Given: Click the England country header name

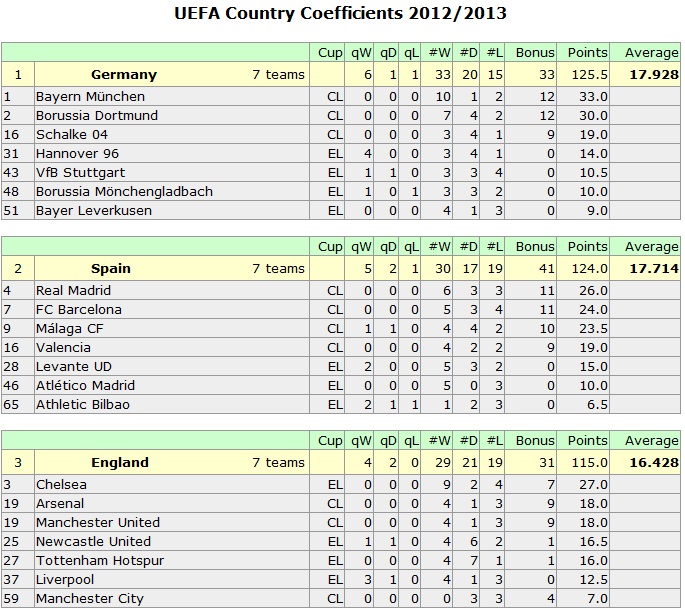Looking at the screenshot, I should [x=120, y=463].
